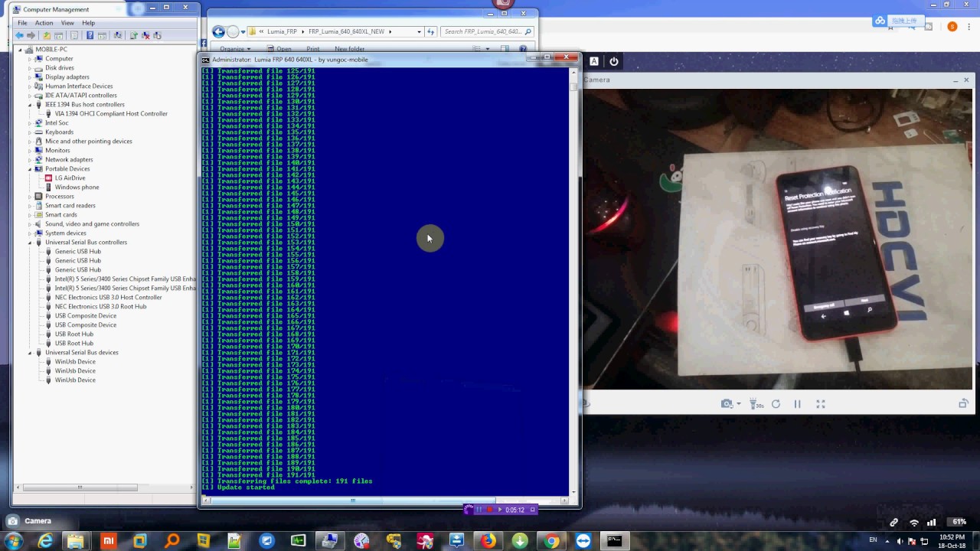
Task: Click the screen recorder stop button
Action: click(489, 510)
